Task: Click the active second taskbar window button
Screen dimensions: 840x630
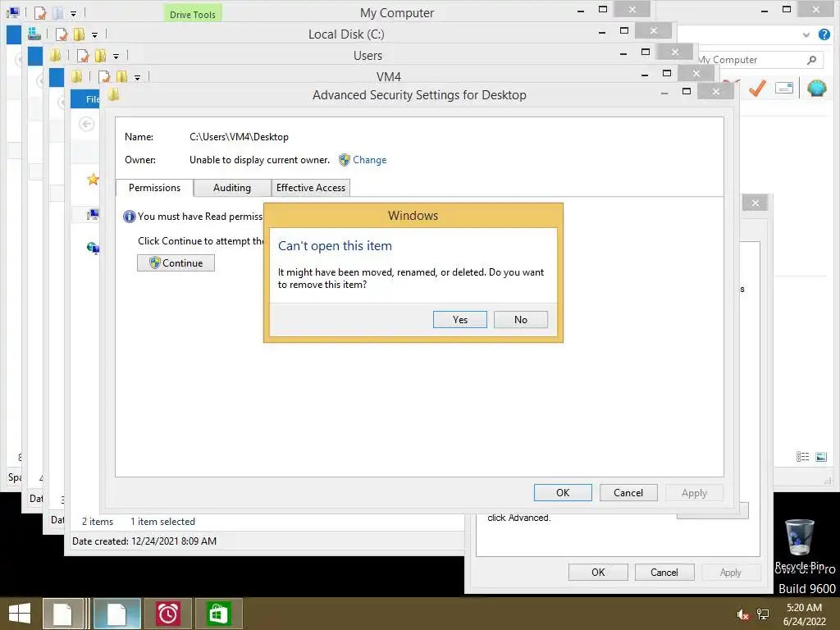Action: pyautogui.click(x=117, y=614)
